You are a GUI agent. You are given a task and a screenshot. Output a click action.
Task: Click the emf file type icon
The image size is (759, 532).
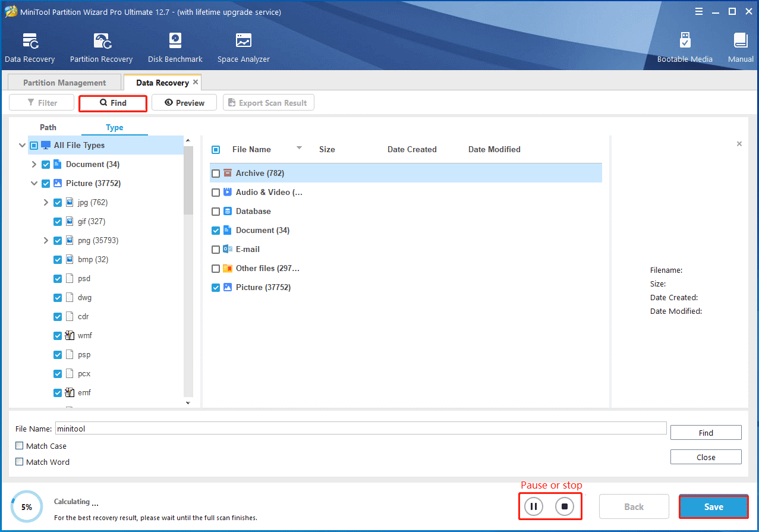click(x=70, y=392)
